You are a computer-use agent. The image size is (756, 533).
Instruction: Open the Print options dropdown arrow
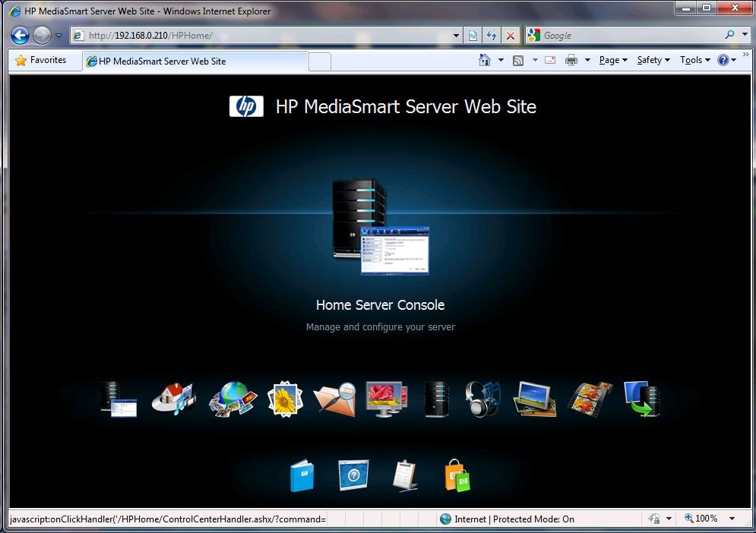(588, 60)
